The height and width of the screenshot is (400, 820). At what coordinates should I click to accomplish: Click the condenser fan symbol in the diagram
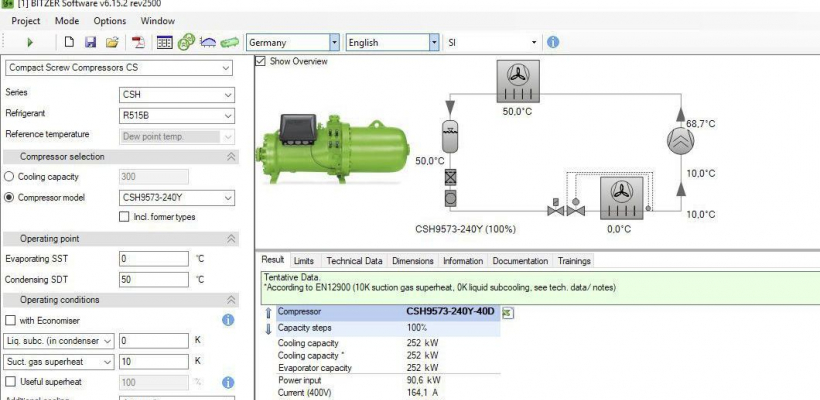point(518,81)
